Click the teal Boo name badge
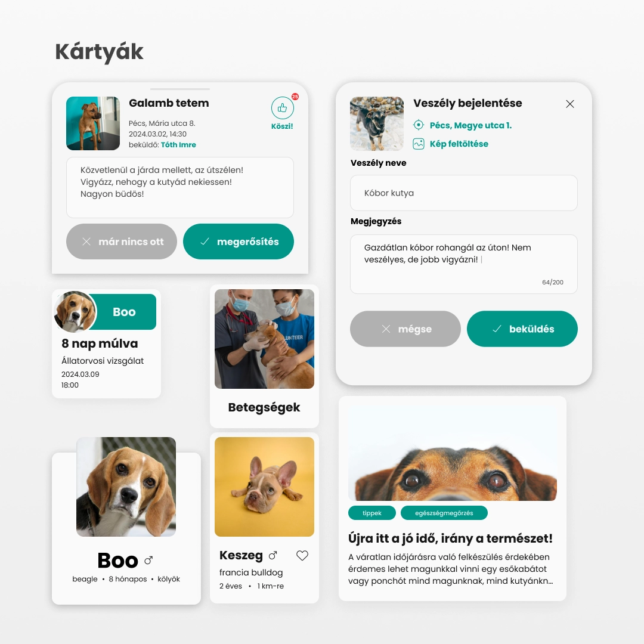 [x=124, y=312]
